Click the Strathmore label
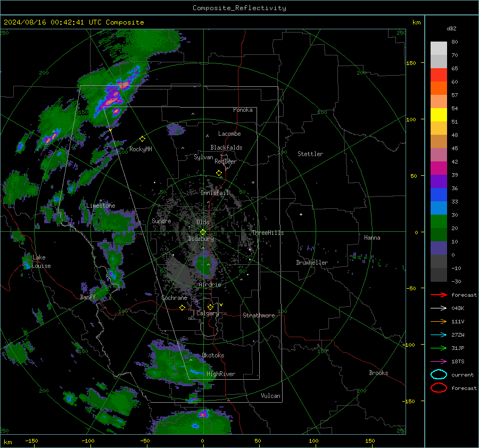Viewport: 479px width, 448px height. [259, 315]
